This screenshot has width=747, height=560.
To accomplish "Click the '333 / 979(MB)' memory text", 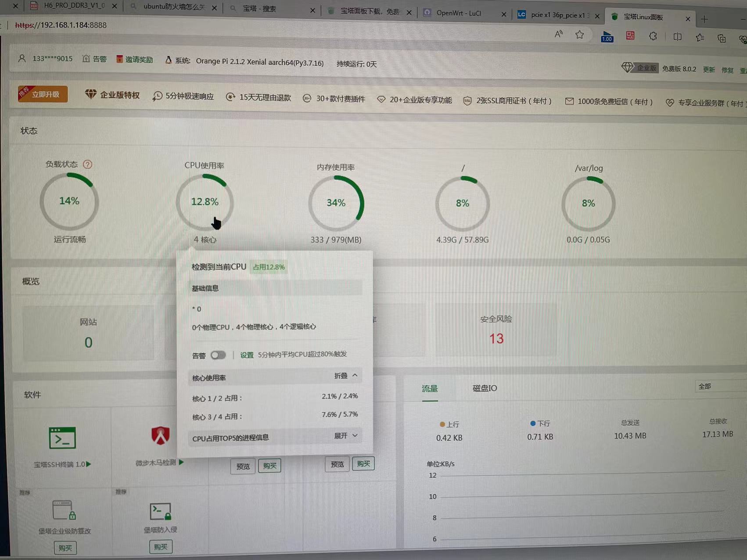I will [x=336, y=240].
